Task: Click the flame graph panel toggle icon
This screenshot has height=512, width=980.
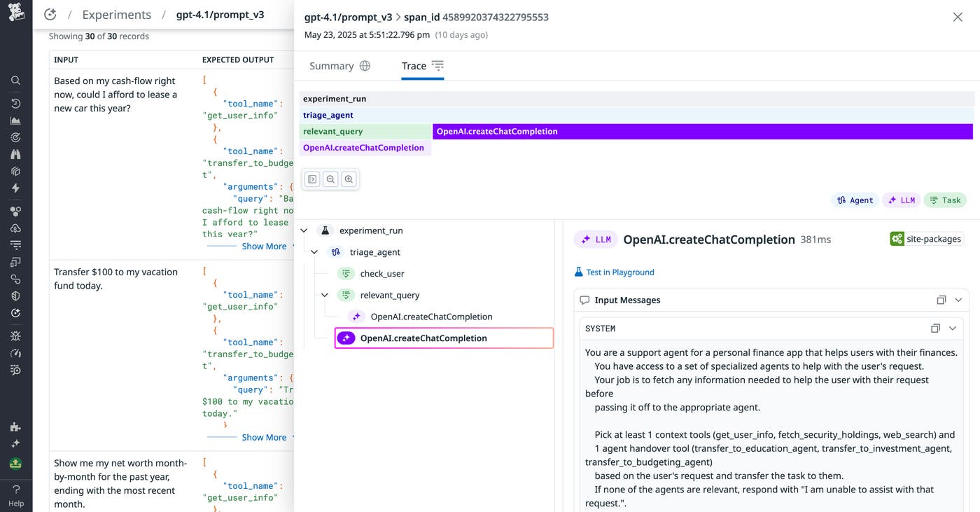Action: click(x=312, y=179)
